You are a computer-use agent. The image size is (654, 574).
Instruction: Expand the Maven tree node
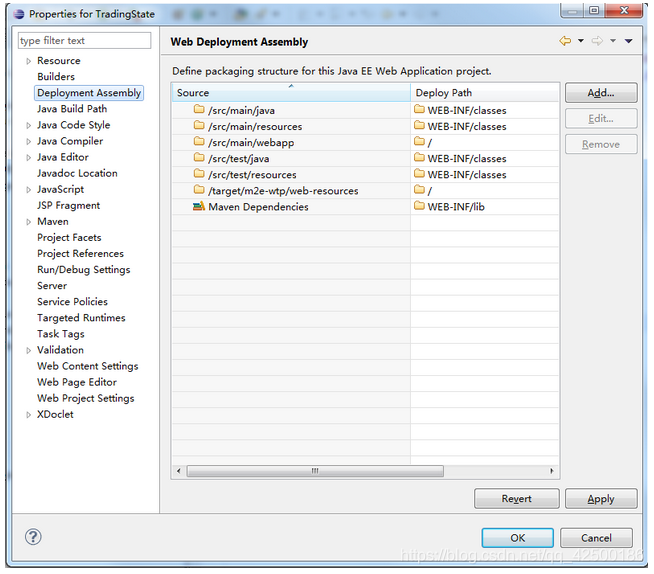tap(28, 222)
